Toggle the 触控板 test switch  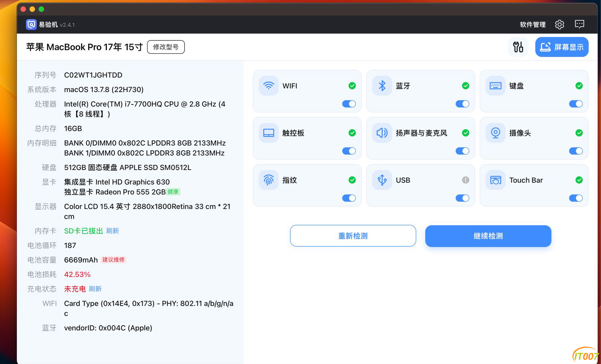pos(349,151)
